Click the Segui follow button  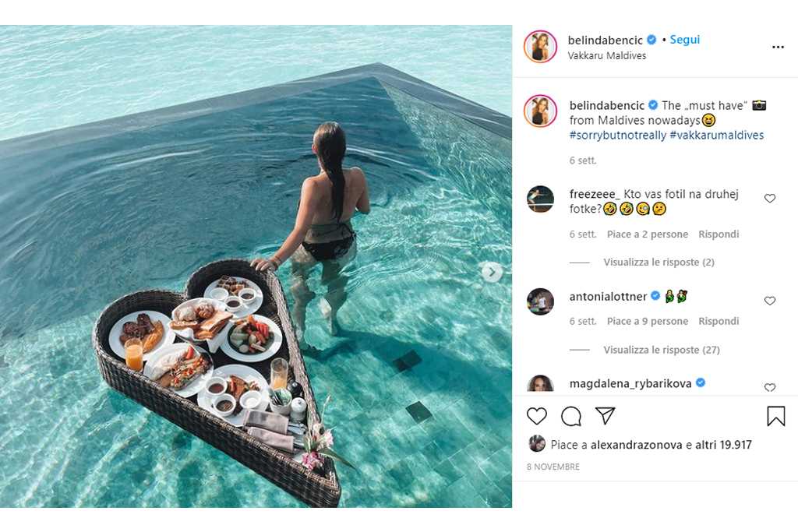[x=685, y=40]
